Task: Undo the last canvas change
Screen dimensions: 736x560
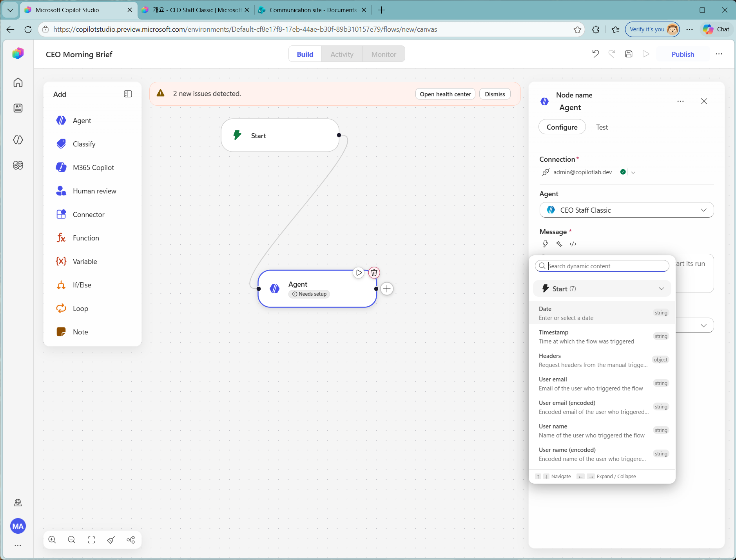Action: [595, 54]
